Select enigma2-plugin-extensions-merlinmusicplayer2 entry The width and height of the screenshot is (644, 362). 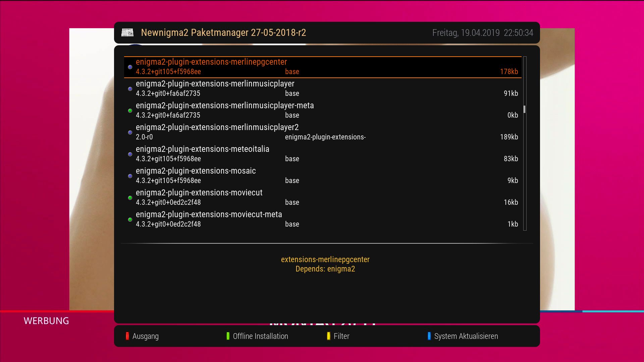pyautogui.click(x=217, y=127)
